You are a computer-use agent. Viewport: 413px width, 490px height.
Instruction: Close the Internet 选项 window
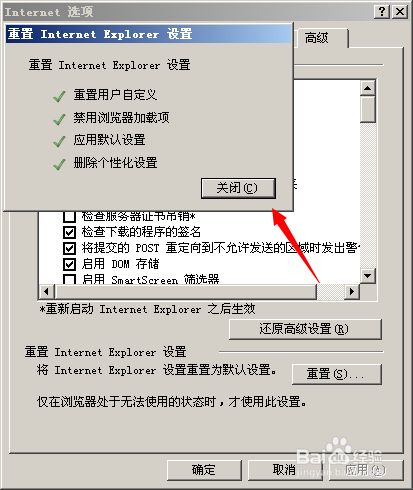tap(400, 12)
